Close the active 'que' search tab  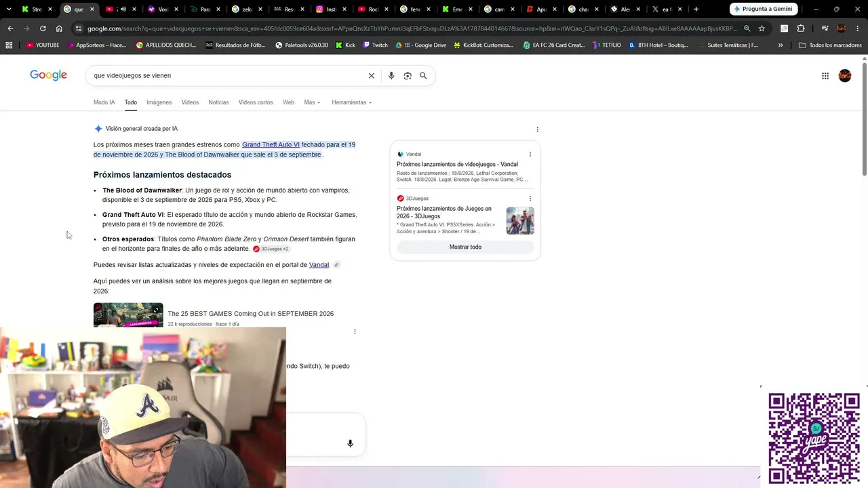click(92, 9)
